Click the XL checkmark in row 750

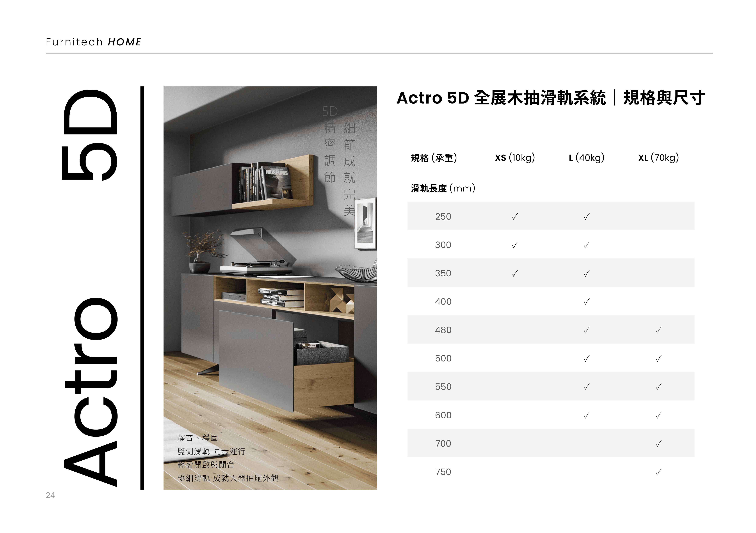[x=658, y=472]
